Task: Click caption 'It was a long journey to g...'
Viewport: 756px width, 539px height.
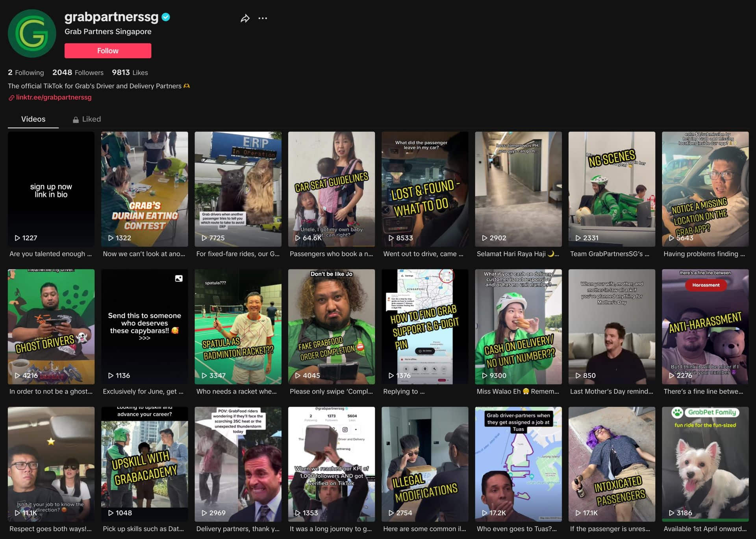Action: click(x=331, y=529)
